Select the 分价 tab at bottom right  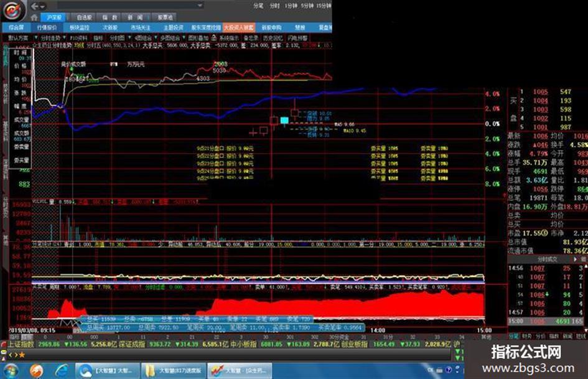pyautogui.click(x=540, y=337)
